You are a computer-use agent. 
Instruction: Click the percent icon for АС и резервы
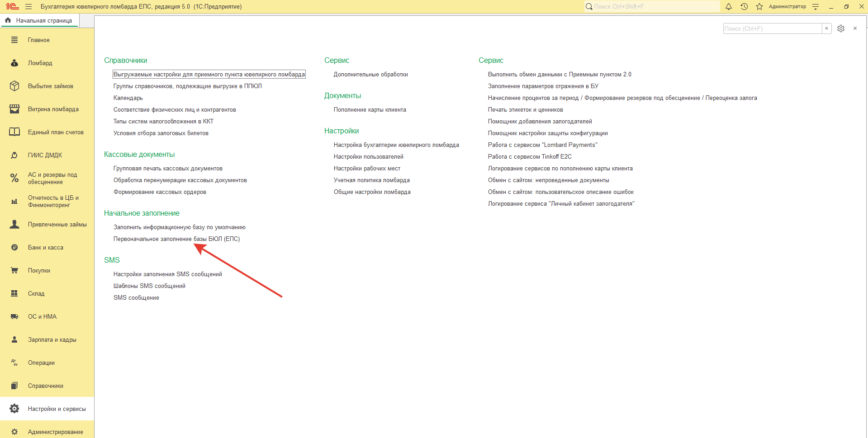(x=14, y=178)
